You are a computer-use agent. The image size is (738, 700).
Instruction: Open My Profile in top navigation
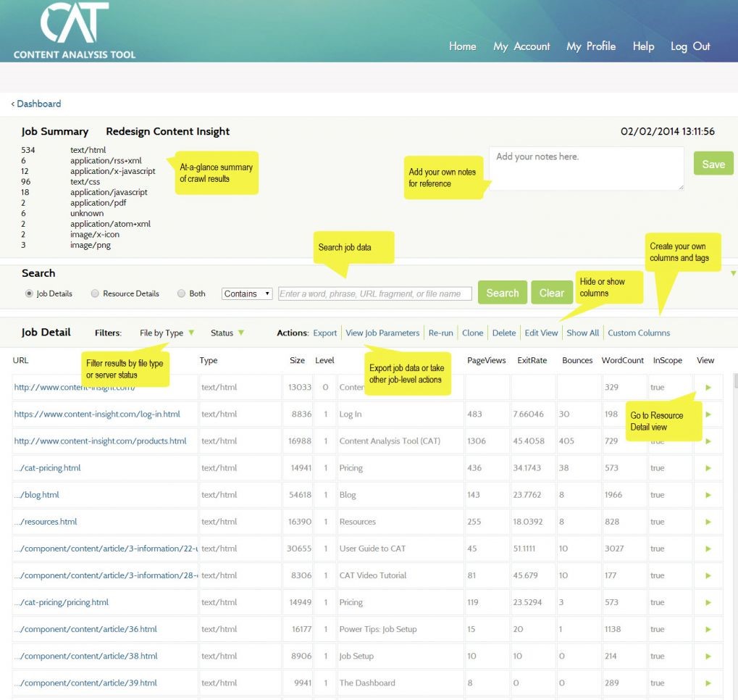(591, 46)
